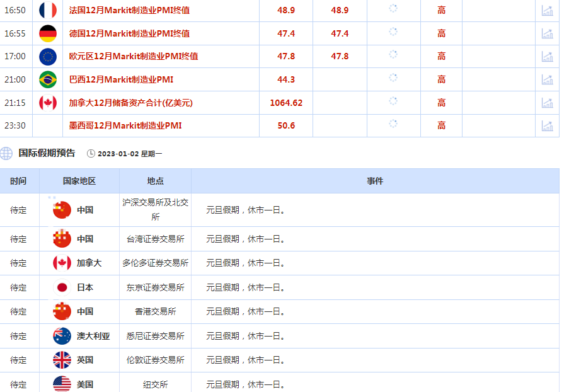Click the French flag icon
This screenshot has height=392, width=569.
click(48, 10)
